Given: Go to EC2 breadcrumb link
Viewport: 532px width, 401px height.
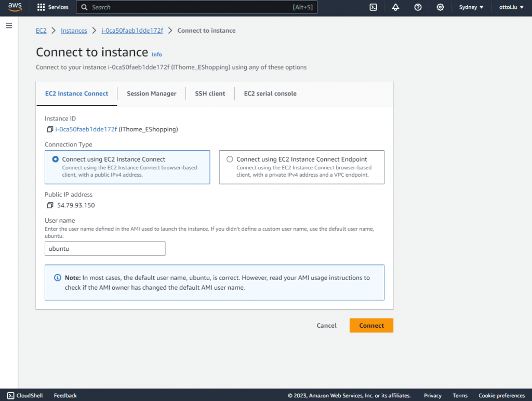Looking at the screenshot, I should [x=41, y=31].
